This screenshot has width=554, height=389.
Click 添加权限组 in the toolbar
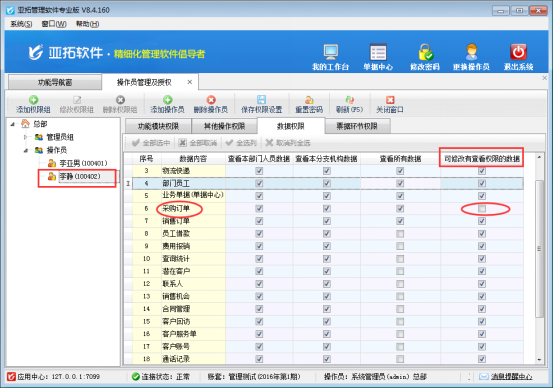33,105
